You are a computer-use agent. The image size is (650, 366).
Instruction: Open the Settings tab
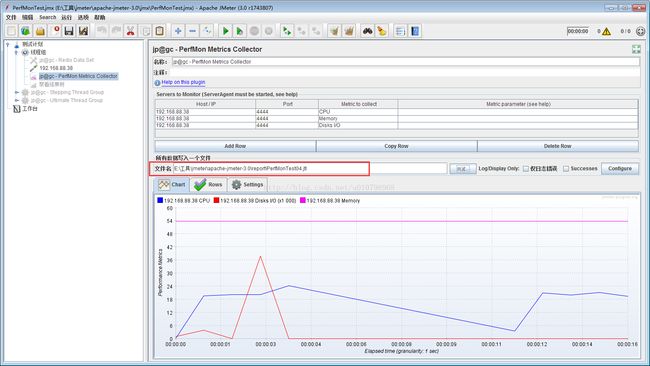pos(247,184)
